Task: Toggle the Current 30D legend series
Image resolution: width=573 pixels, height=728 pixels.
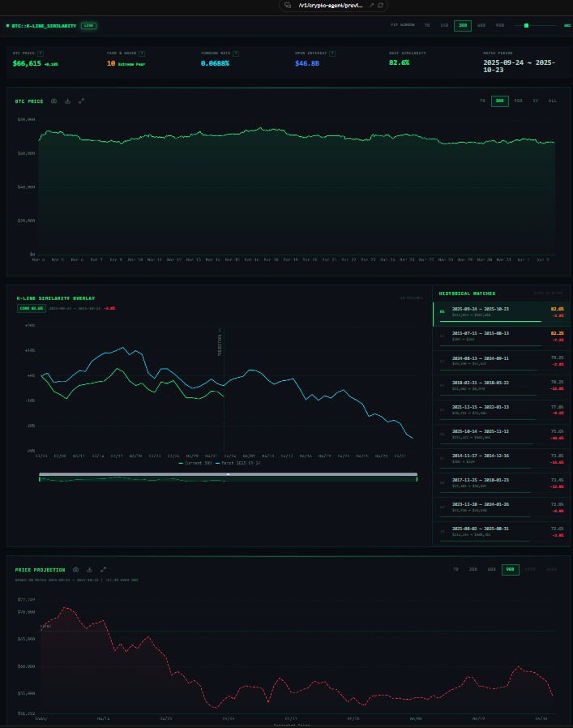Action: click(195, 463)
